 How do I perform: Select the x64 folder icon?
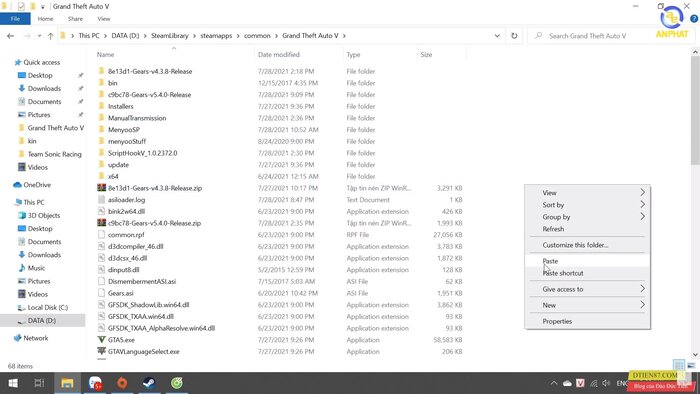[x=101, y=176]
